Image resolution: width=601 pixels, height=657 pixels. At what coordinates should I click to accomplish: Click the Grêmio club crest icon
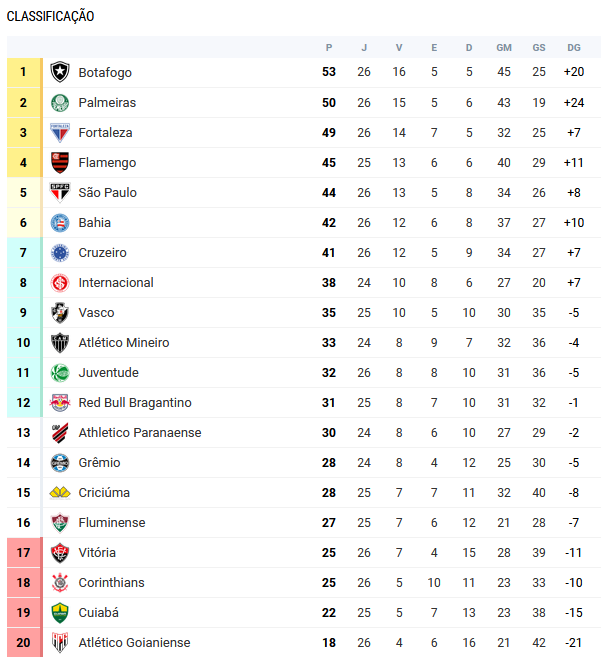pyautogui.click(x=60, y=462)
